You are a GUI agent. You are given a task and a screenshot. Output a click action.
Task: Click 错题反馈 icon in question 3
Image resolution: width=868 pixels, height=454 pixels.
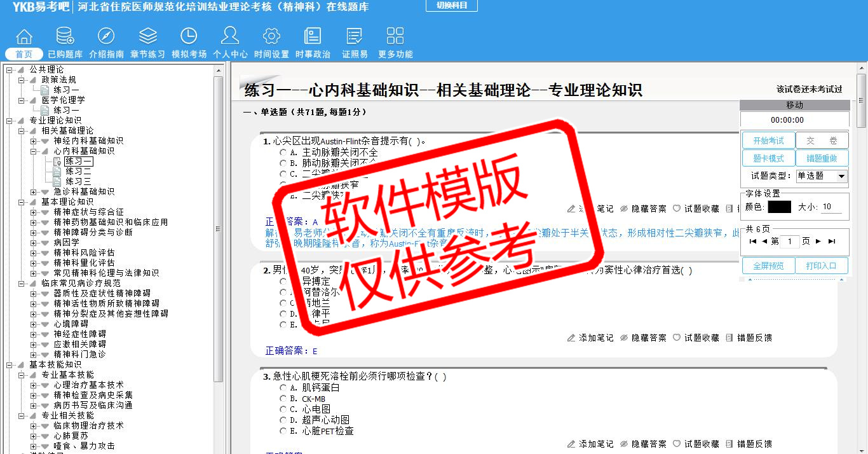coord(729,444)
